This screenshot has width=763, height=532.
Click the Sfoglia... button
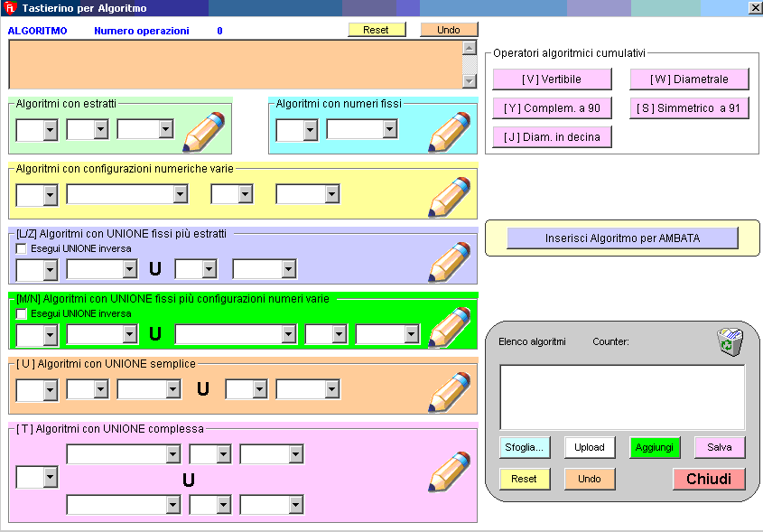[524, 447]
